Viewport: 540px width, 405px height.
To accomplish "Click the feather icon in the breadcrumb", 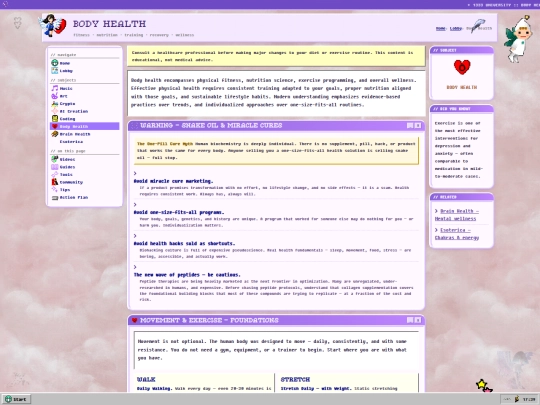I will coord(478,25).
